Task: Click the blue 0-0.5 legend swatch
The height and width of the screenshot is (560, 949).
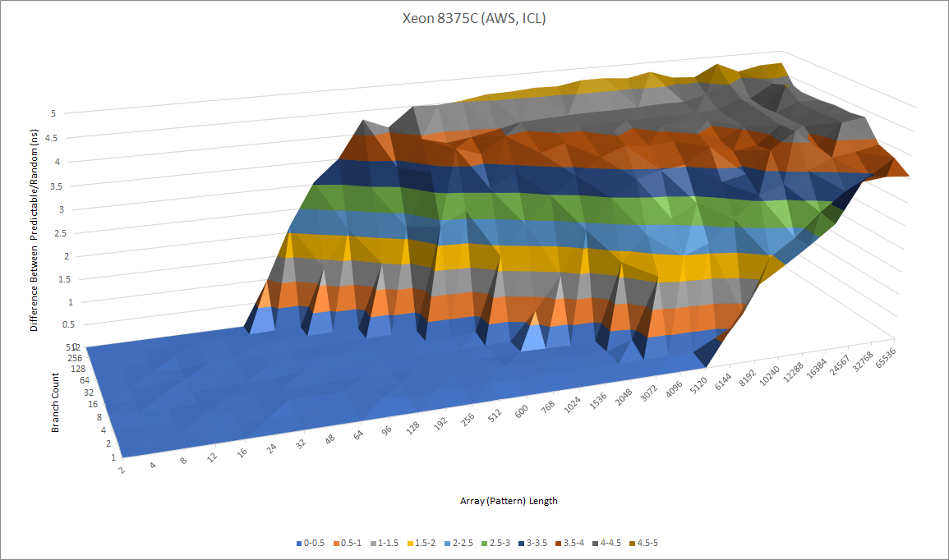Action: pos(299,543)
